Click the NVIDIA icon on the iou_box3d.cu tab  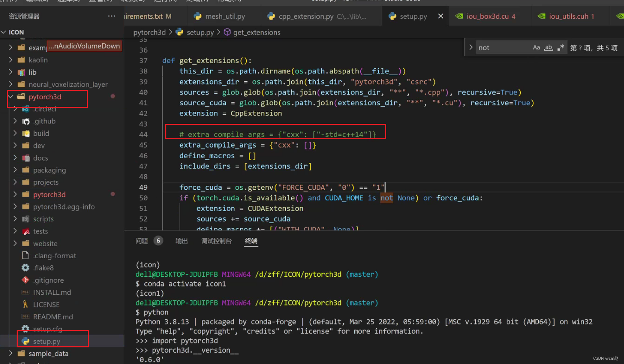(459, 16)
